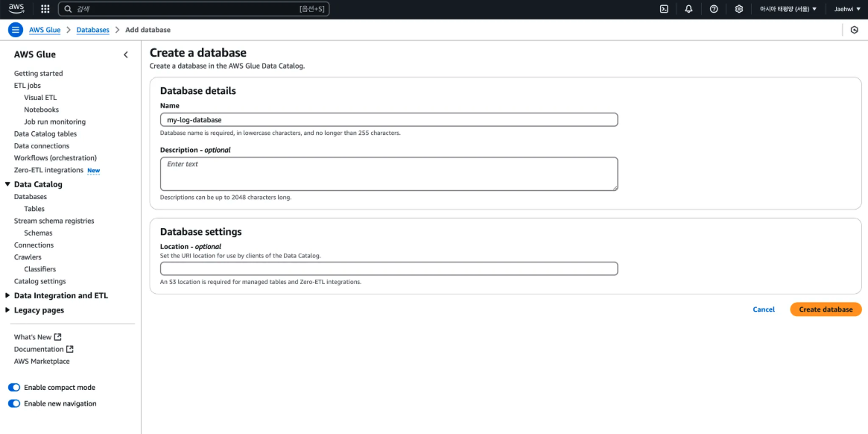Open Crawlers in sidebar
This screenshot has width=868, height=434.
point(28,257)
